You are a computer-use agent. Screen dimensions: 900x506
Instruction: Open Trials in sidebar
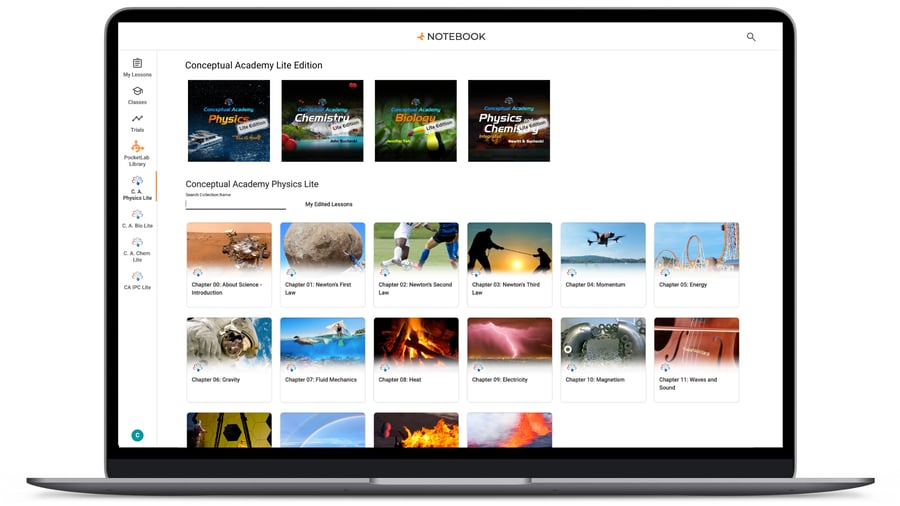coord(137,123)
